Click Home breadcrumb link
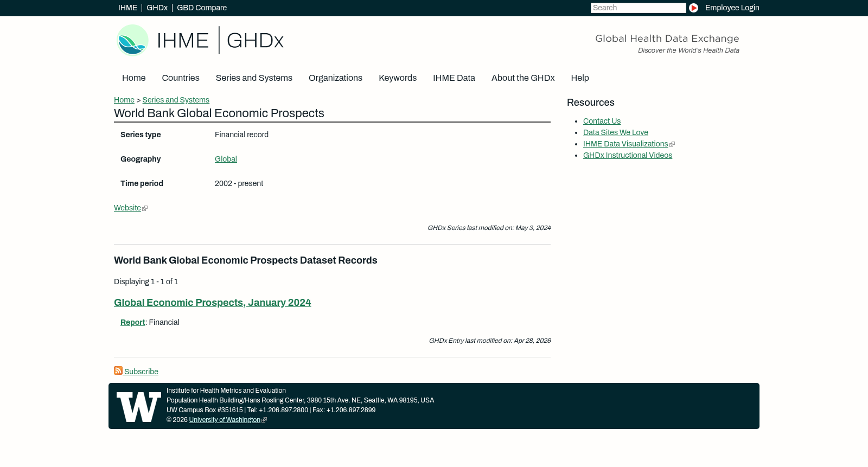The image size is (868, 467). pyautogui.click(x=124, y=100)
